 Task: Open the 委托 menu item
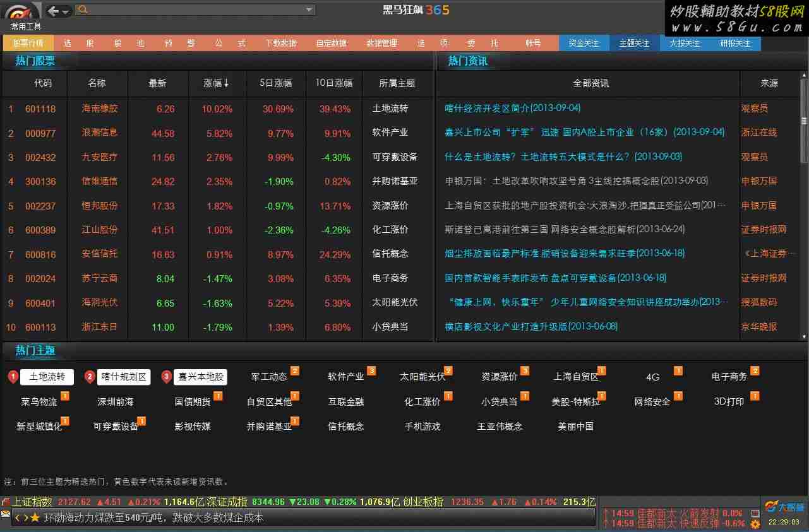482,43
